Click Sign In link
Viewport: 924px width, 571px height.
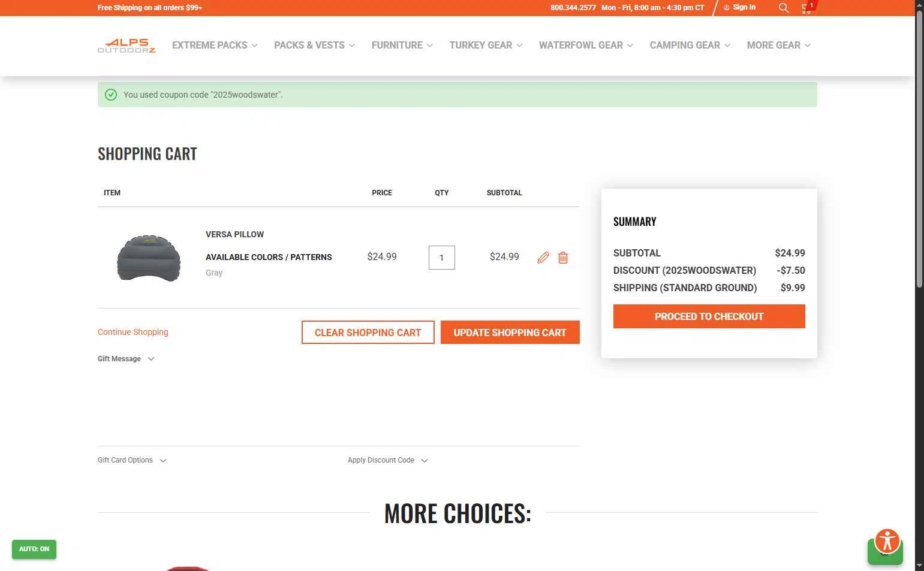click(x=739, y=8)
